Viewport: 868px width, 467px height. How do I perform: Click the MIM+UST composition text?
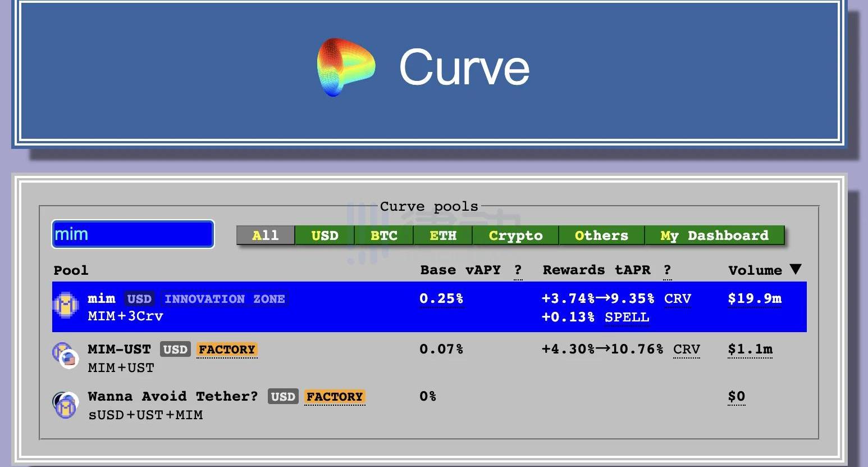pos(121,368)
